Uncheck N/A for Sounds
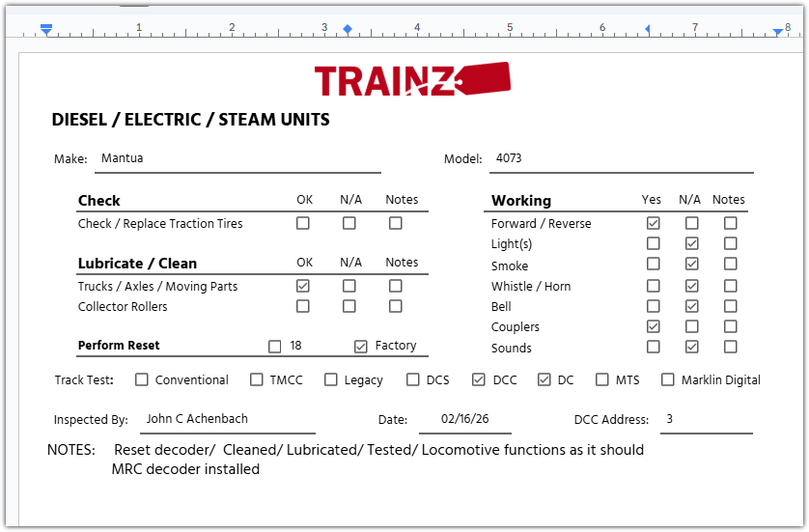The height and width of the screenshot is (532, 809). (692, 347)
